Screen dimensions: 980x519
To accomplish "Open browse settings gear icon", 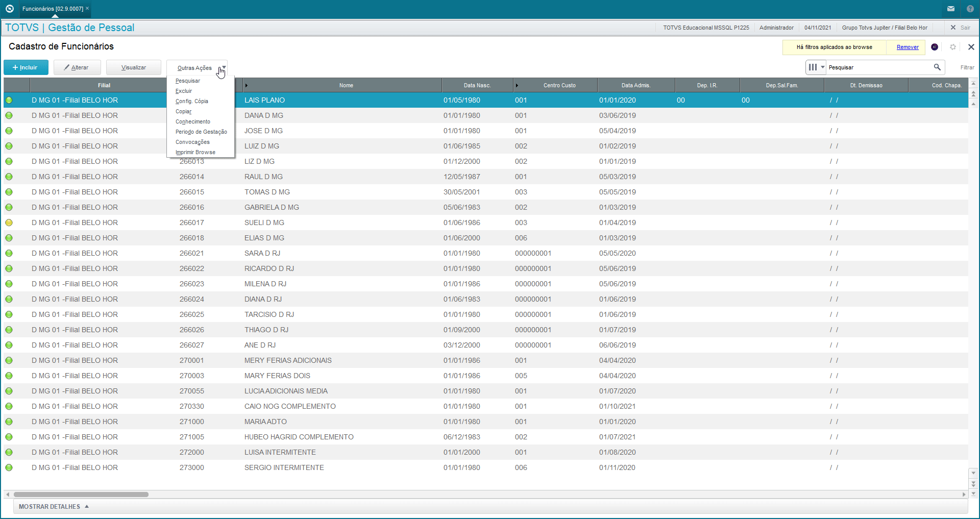I will pyautogui.click(x=953, y=47).
